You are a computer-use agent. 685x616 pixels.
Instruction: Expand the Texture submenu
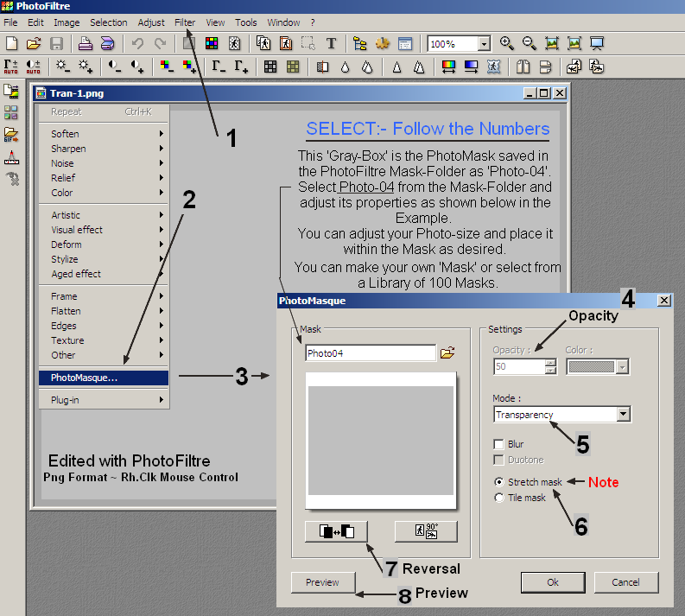point(104,340)
